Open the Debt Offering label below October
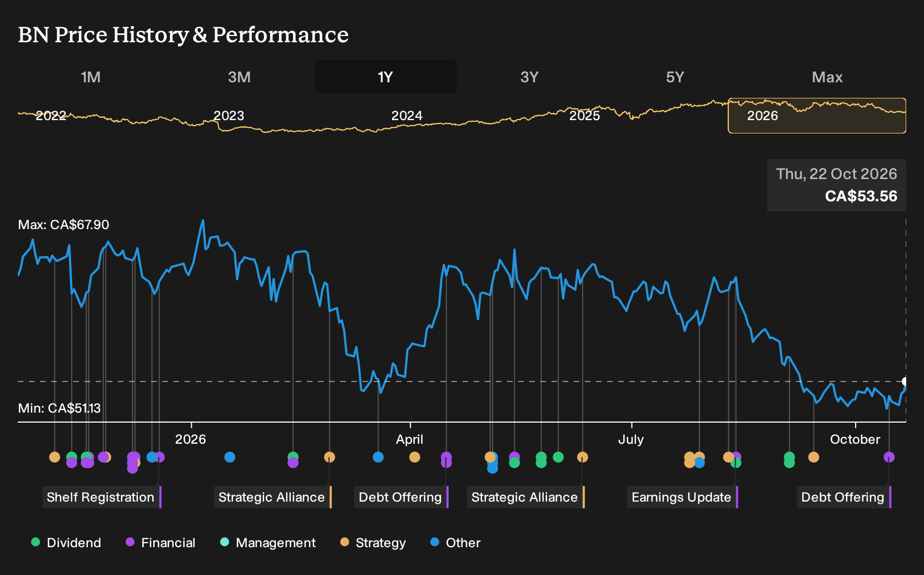 pyautogui.click(x=843, y=497)
